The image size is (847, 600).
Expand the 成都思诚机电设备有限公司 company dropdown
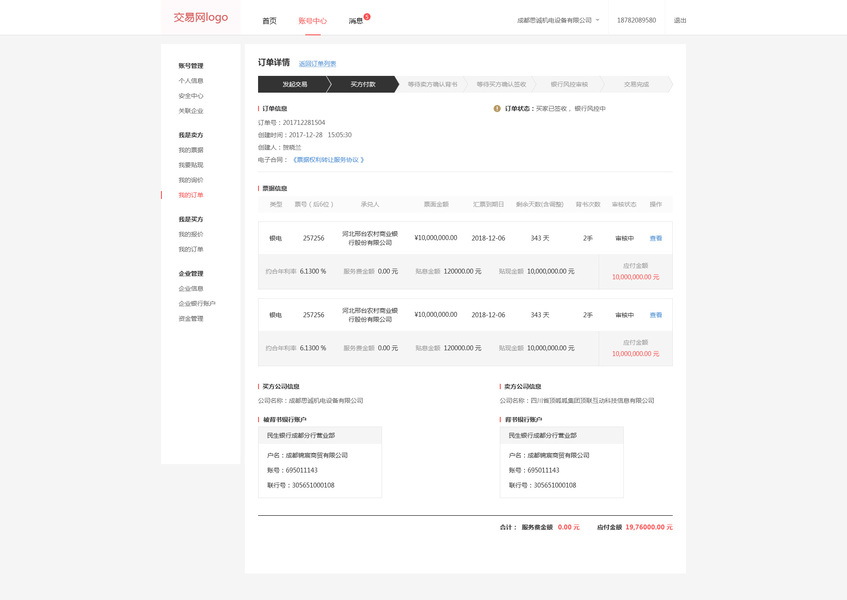point(558,20)
